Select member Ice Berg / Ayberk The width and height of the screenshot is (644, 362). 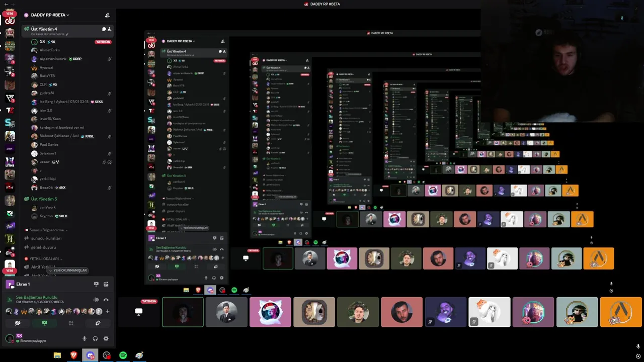[x=70, y=102]
